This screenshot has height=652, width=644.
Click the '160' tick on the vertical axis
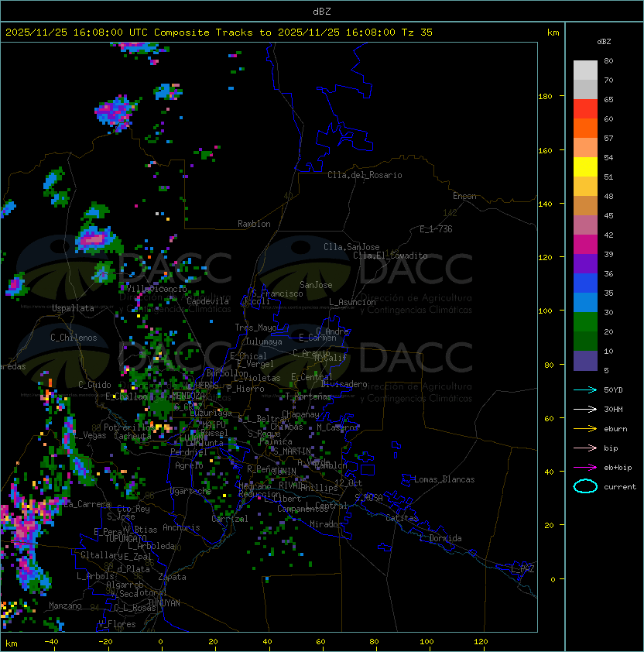click(545, 150)
